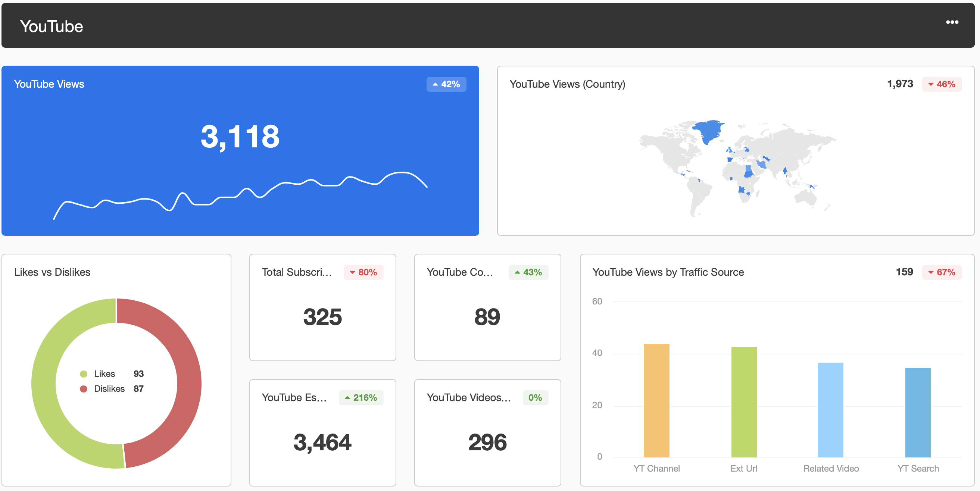Click the 42% increase badge on YouTube Views

pos(446,84)
